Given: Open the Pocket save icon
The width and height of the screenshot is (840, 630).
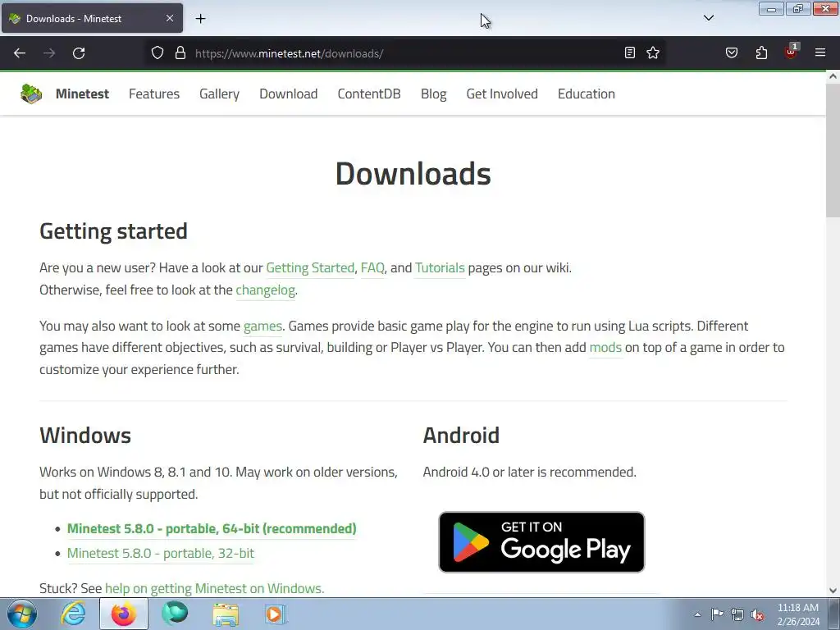Looking at the screenshot, I should (732, 52).
